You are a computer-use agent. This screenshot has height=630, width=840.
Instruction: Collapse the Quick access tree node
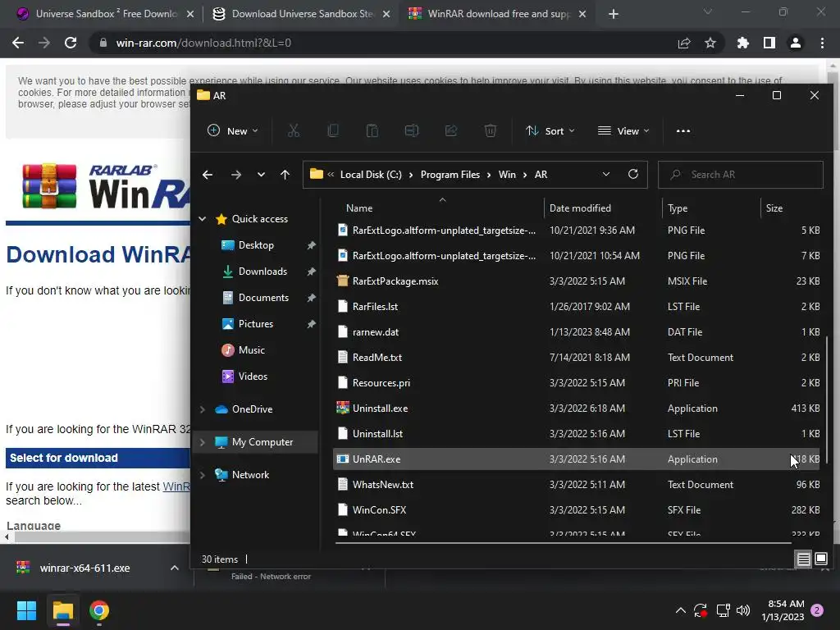203,218
